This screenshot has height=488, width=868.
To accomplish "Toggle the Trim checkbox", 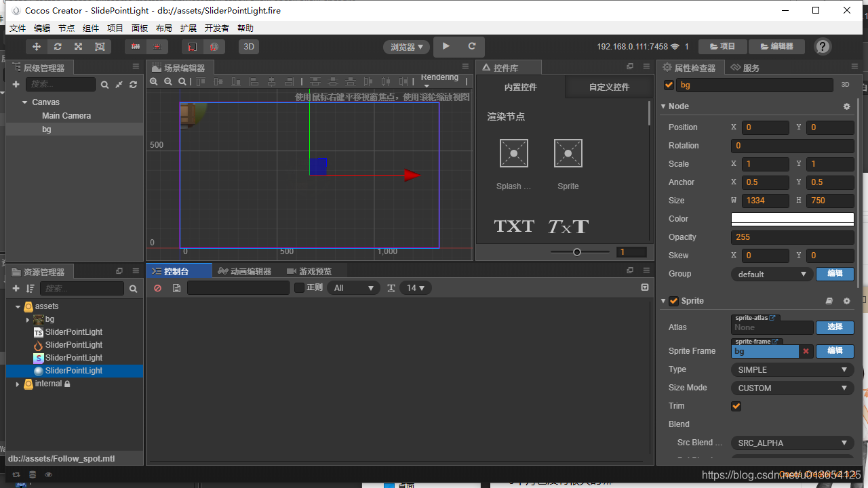I will [736, 406].
